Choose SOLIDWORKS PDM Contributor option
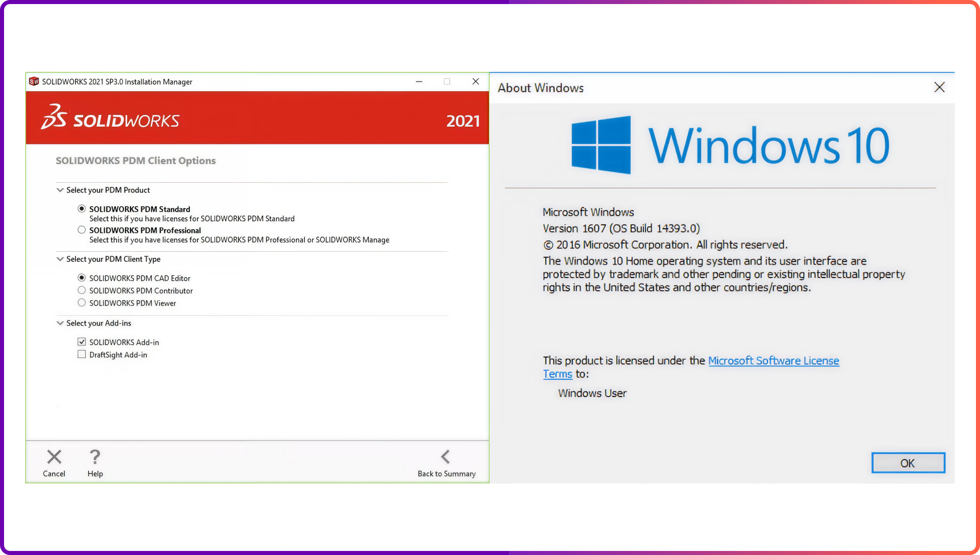980x555 pixels. click(x=81, y=290)
